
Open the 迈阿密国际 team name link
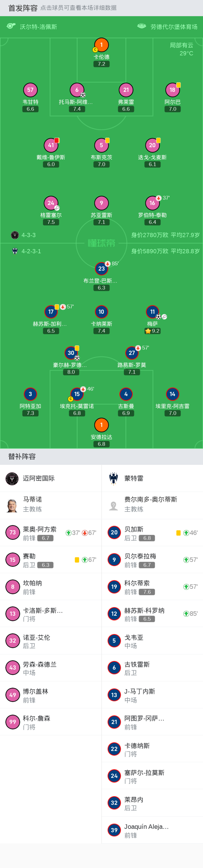[x=39, y=478]
